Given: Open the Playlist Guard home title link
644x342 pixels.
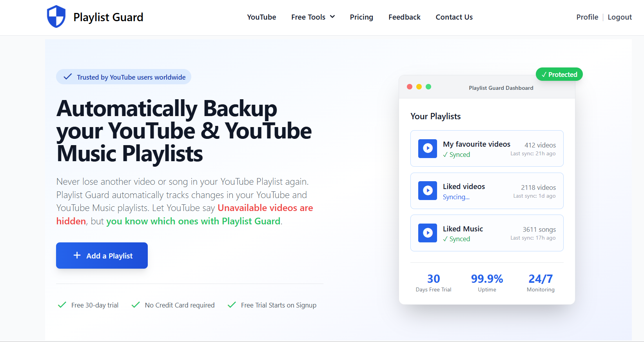Looking at the screenshot, I should coord(108,17).
